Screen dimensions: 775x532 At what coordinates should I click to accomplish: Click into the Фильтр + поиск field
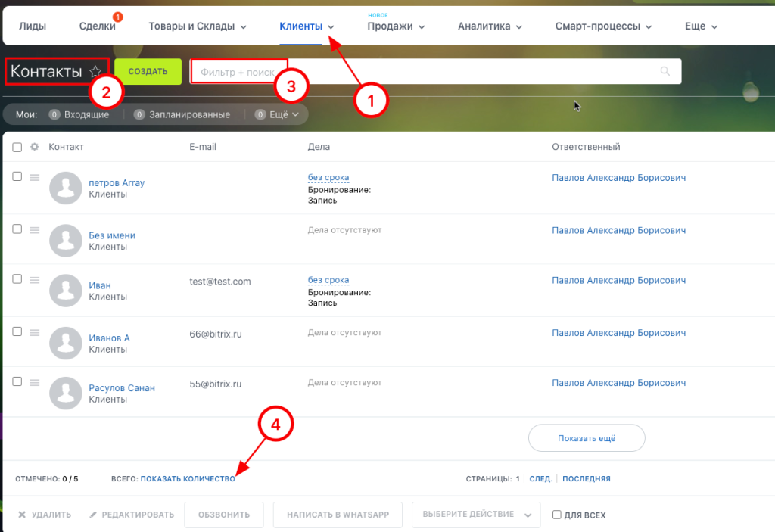click(x=424, y=72)
